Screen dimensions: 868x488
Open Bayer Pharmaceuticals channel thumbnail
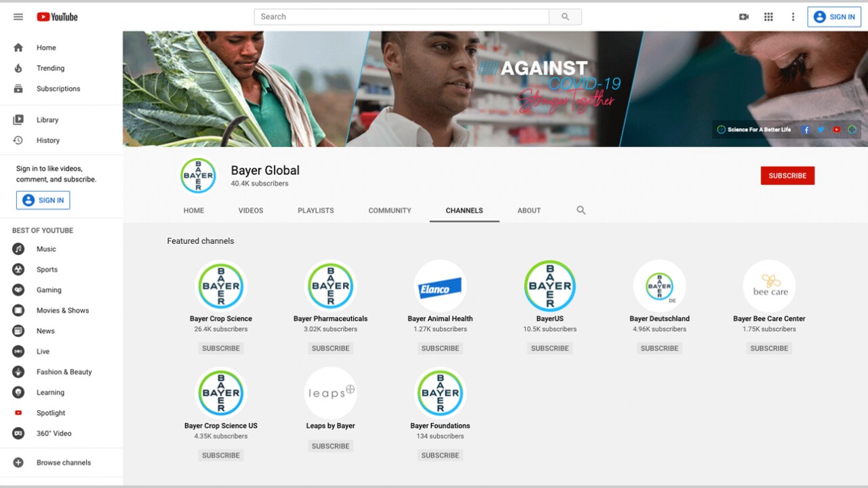[331, 286]
